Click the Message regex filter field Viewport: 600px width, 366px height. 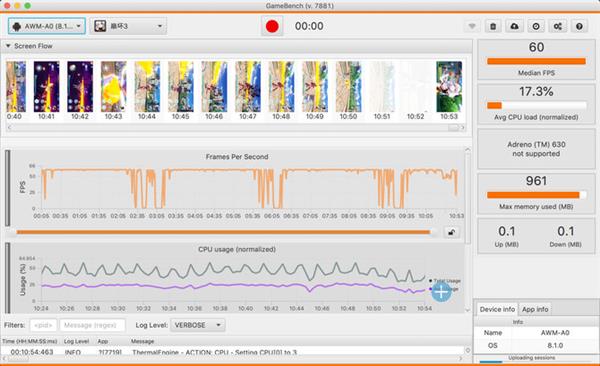point(92,325)
